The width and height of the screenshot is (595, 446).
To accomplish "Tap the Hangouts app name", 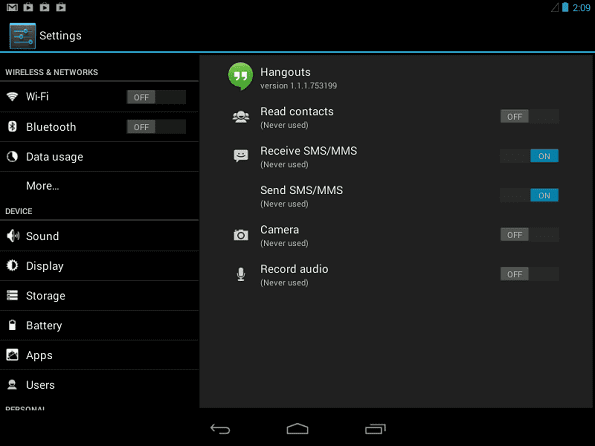I will click(285, 72).
